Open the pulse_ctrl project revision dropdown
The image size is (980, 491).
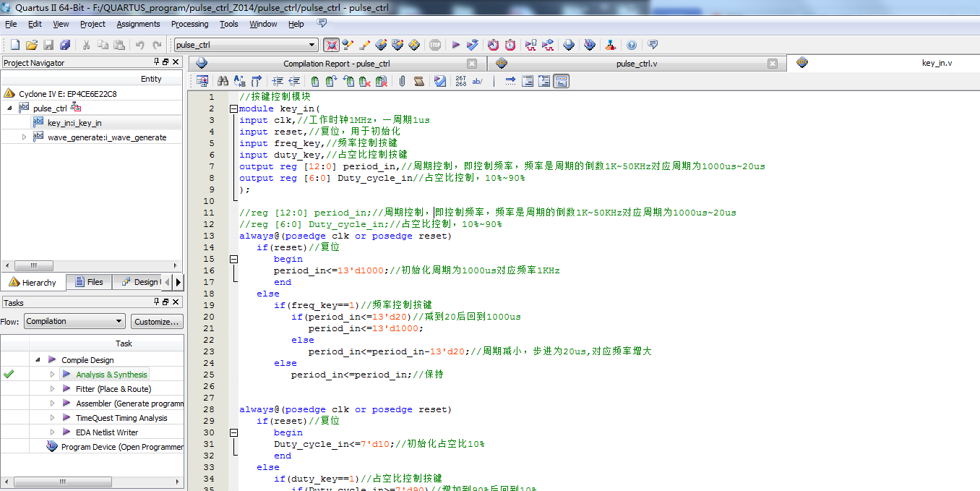[312, 45]
